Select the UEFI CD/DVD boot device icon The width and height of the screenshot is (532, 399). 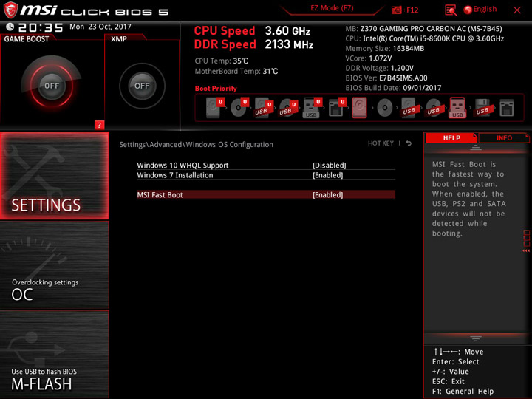click(x=239, y=108)
